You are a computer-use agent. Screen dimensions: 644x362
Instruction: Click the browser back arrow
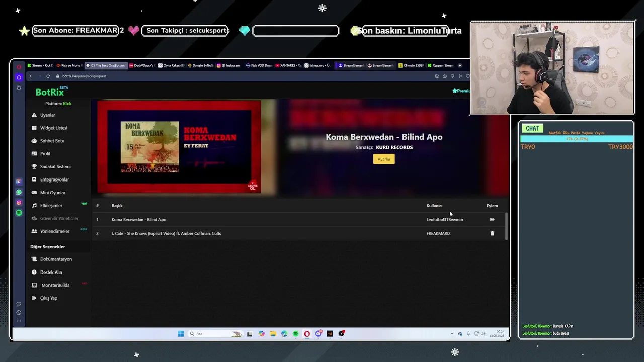pos(30,76)
